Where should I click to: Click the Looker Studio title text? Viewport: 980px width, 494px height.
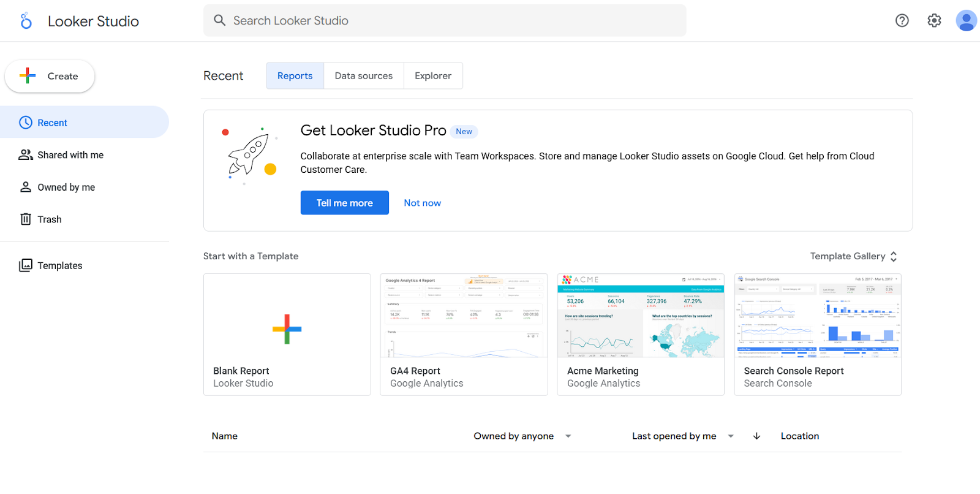(93, 21)
